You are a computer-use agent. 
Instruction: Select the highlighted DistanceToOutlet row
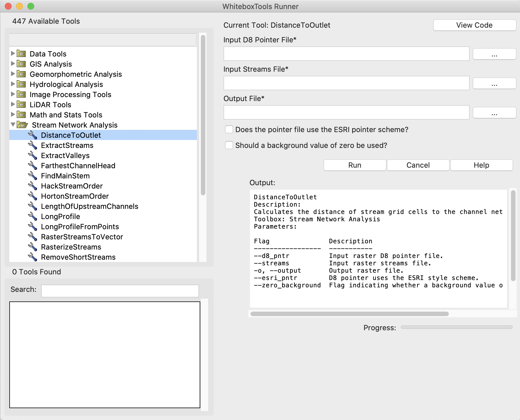(x=103, y=135)
